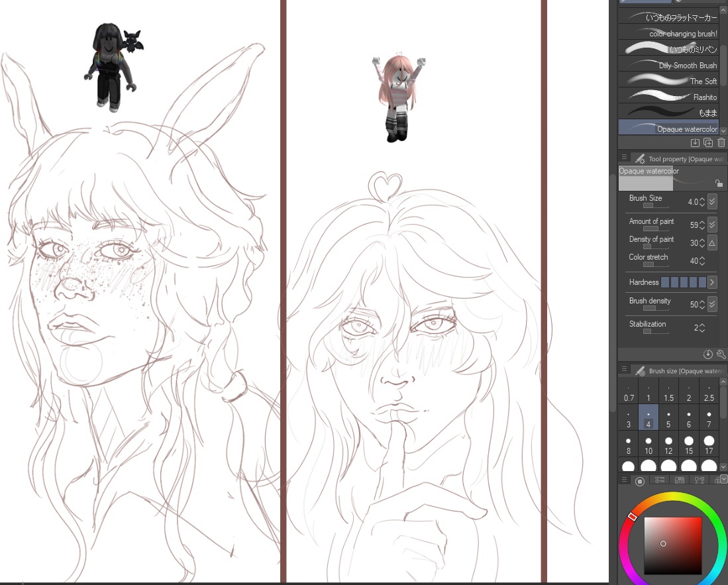
Task: Open Brush Size dynamics settings button
Action: coord(711,201)
